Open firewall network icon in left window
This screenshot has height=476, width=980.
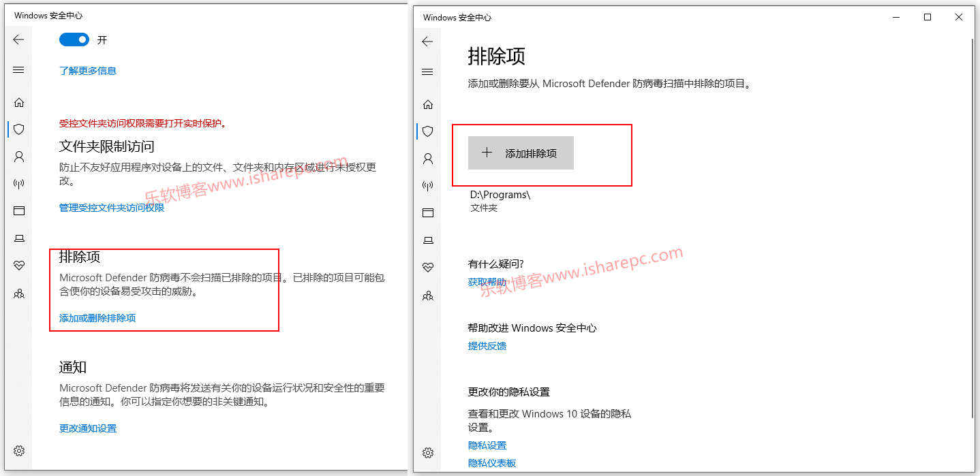pos(19,184)
